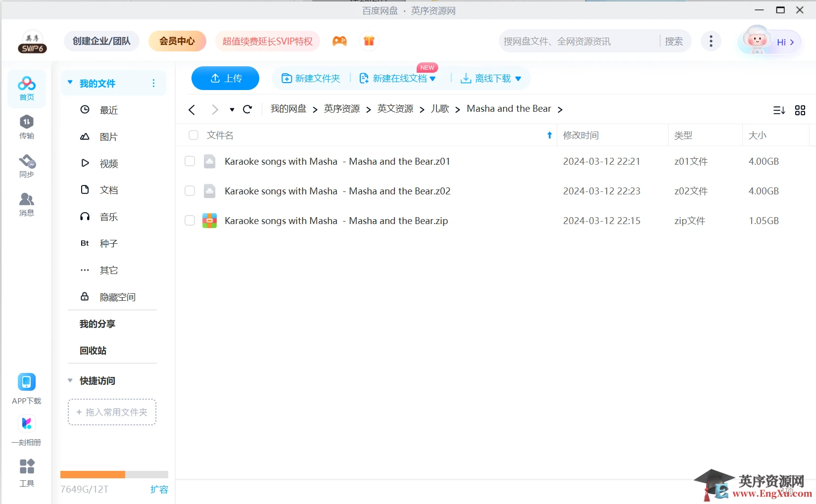816x504 pixels.
Task: Click 超值续费延长SVIP特权 promo
Action: point(267,41)
